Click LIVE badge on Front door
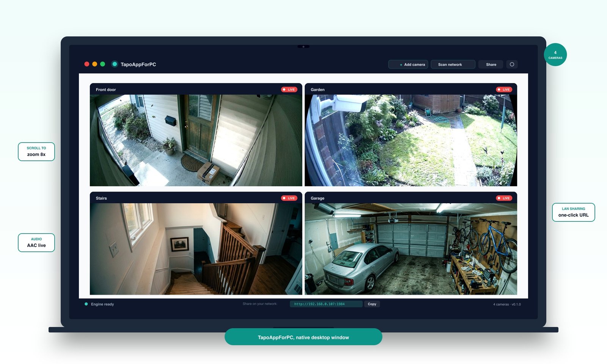Screen dimensions: 607x364 [289, 89]
